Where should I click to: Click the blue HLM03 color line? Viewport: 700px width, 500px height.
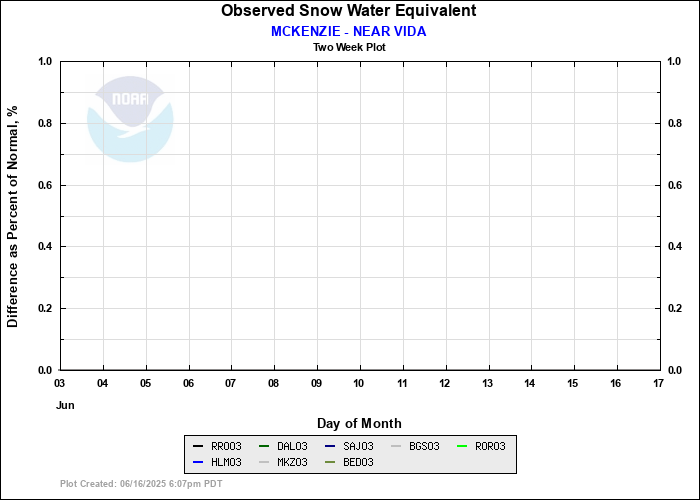tap(198, 462)
